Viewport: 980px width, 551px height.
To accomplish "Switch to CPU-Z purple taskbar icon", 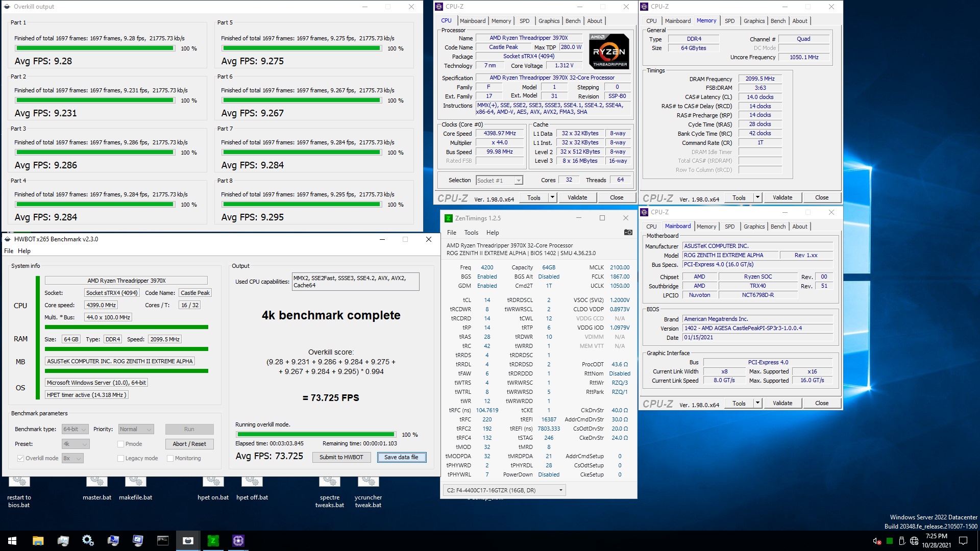I will pos(238,541).
